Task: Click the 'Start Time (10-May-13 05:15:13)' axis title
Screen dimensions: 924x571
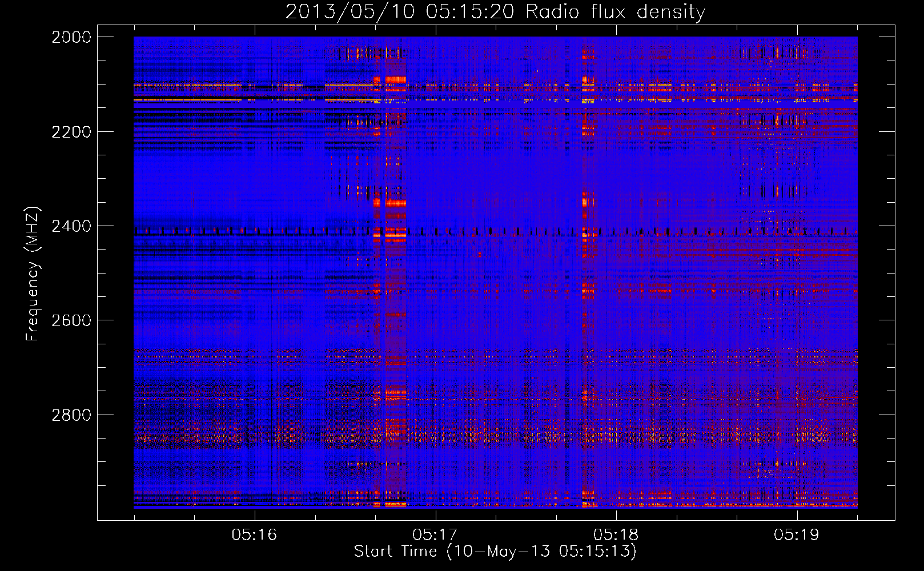Action: click(x=495, y=552)
